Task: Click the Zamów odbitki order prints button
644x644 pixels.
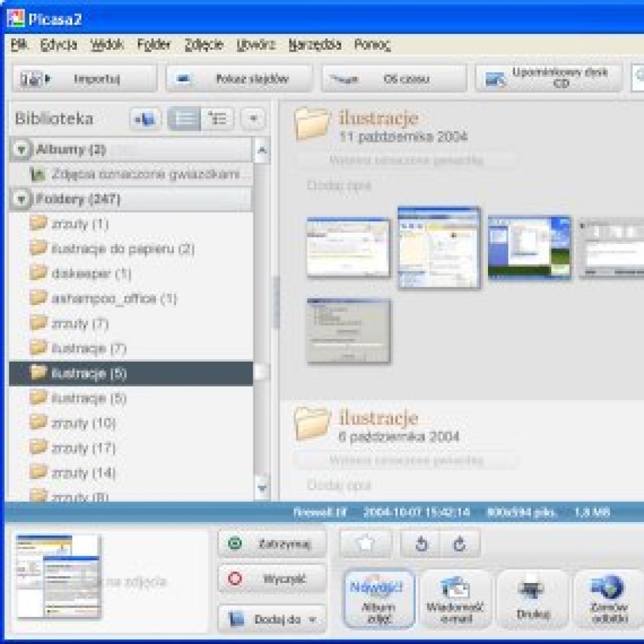Action: click(x=609, y=599)
